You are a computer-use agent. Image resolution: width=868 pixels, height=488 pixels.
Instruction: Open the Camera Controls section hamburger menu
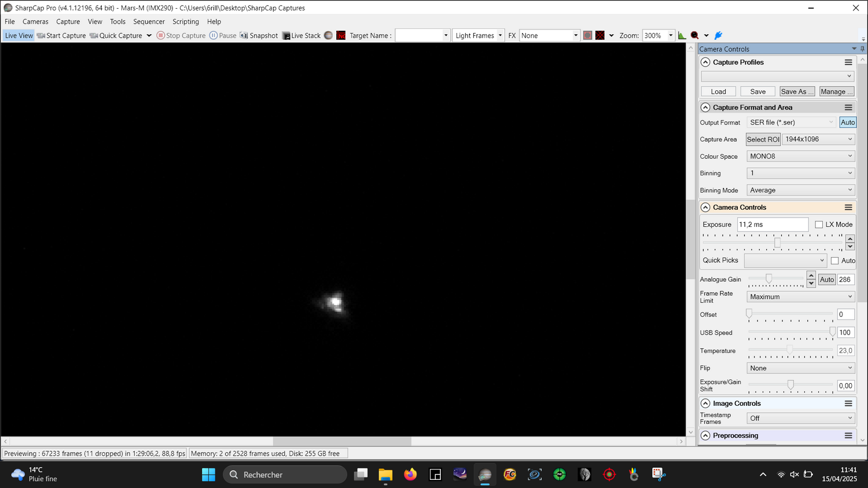click(848, 207)
